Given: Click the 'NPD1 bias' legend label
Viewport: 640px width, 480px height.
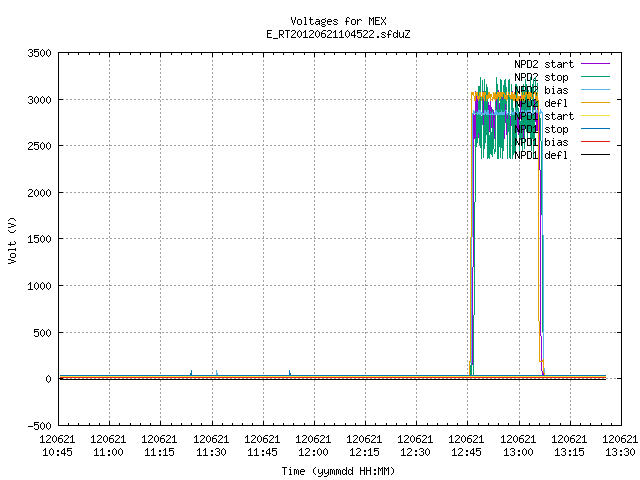Looking at the screenshot, I should tap(541, 142).
